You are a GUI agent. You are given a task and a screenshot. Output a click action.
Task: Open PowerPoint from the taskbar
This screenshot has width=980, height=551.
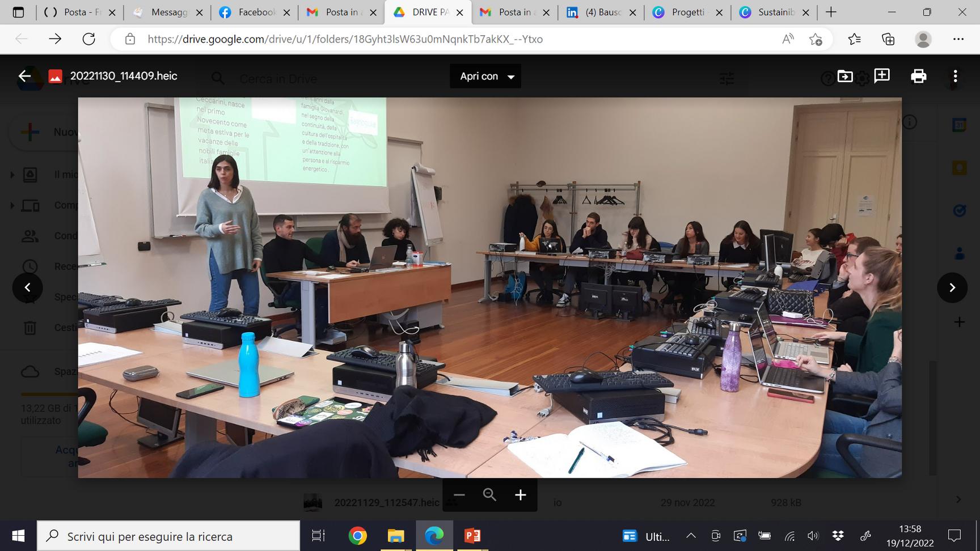pyautogui.click(x=472, y=536)
